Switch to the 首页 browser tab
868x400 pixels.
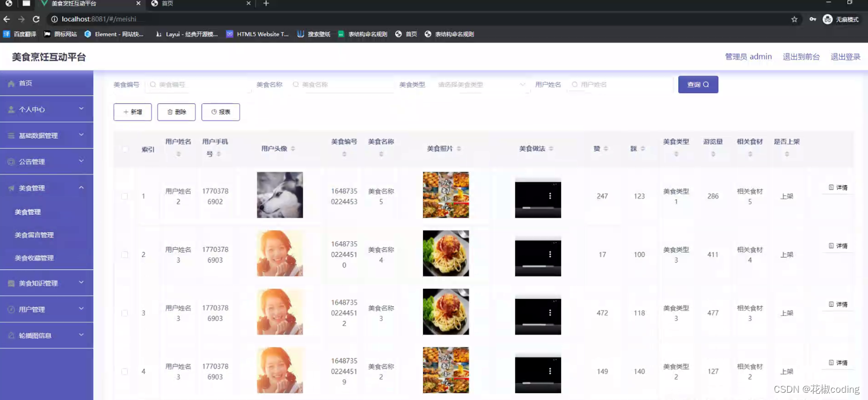168,5
